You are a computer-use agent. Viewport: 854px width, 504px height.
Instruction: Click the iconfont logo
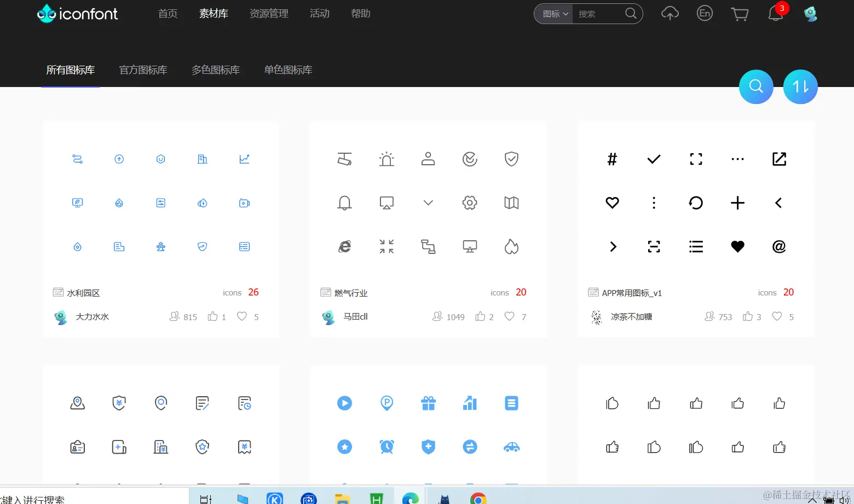[x=77, y=13]
